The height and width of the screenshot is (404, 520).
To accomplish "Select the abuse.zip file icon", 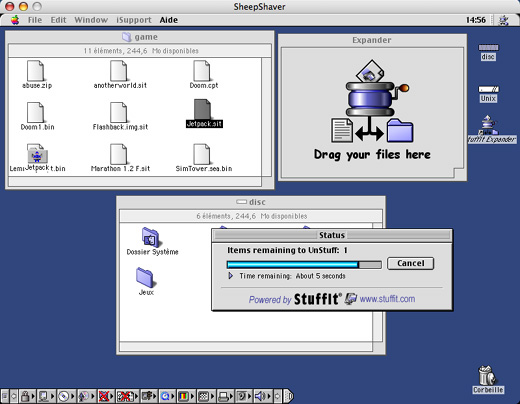I will coord(36,71).
